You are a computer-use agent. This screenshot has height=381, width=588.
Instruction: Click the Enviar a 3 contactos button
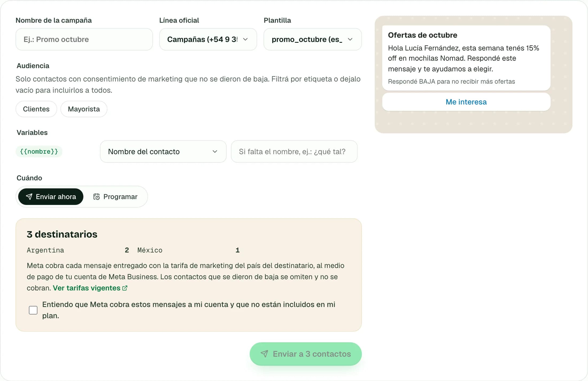tap(305, 354)
